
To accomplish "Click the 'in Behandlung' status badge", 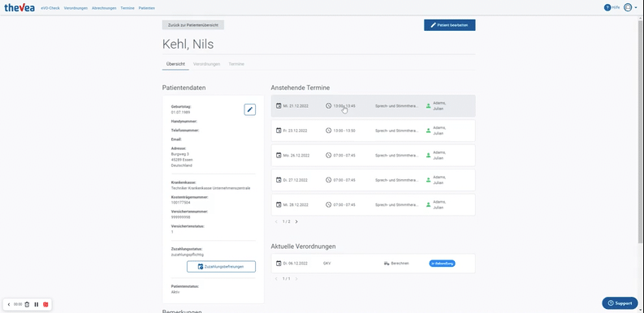I will tap(442, 264).
